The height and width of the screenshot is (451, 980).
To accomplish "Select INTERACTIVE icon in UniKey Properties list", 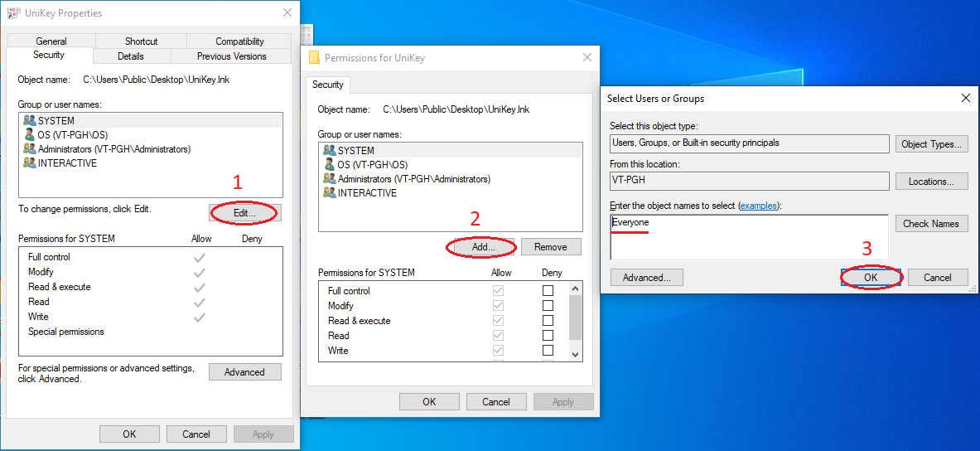I will click(30, 163).
